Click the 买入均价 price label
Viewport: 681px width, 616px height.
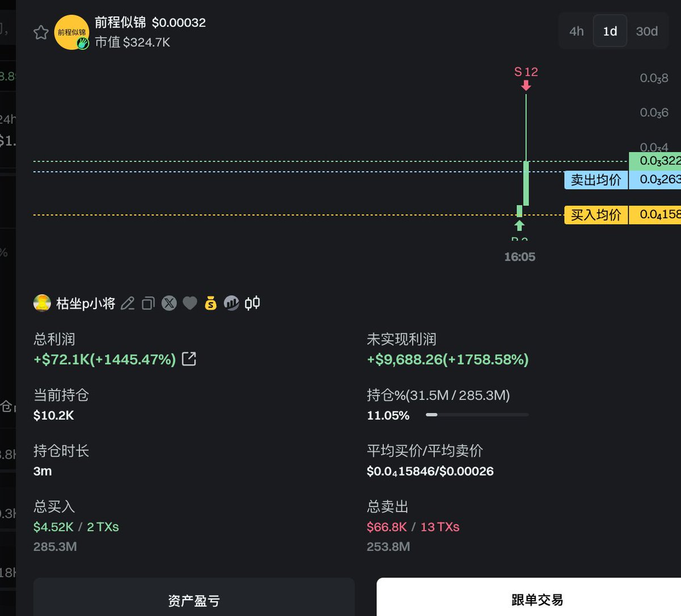[596, 215]
